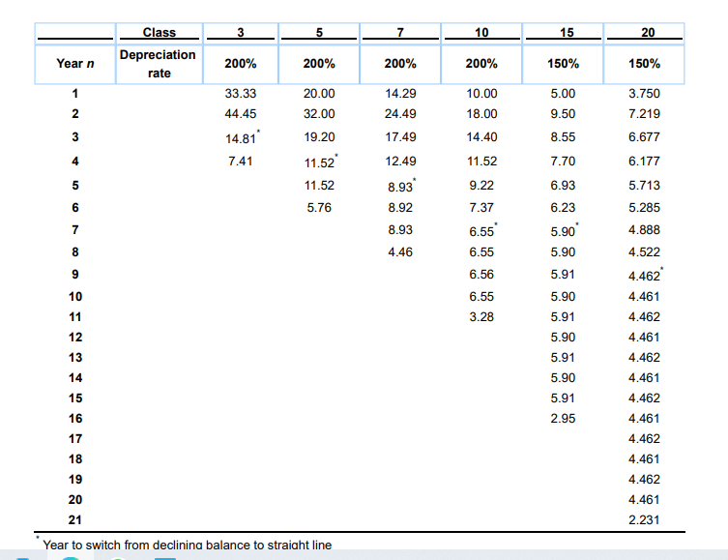
Task: Click the 17.49 cell
Action: pos(400,137)
